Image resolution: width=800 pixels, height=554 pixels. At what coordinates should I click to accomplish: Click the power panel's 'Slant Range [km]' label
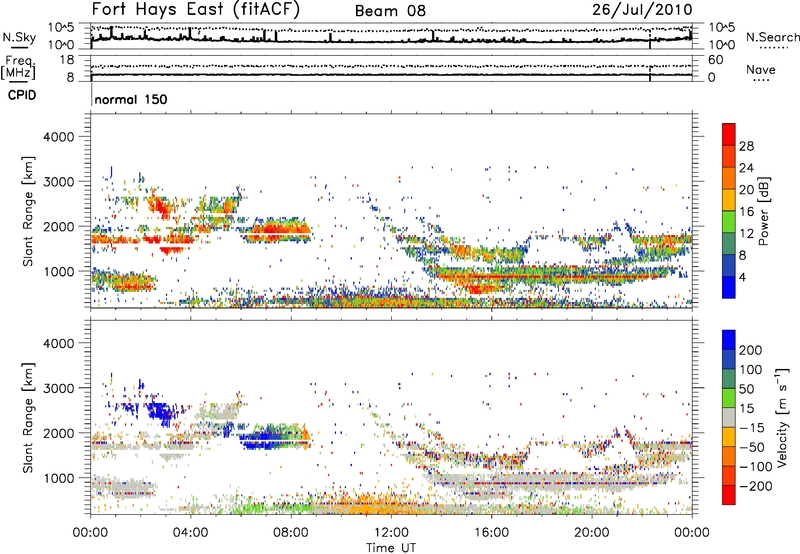point(28,211)
